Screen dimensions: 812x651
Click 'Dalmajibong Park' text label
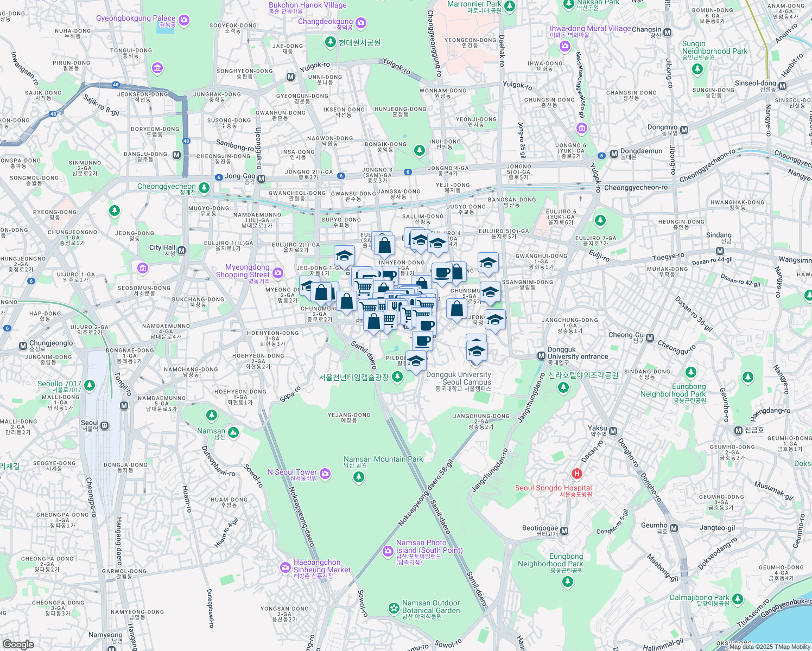click(x=700, y=597)
